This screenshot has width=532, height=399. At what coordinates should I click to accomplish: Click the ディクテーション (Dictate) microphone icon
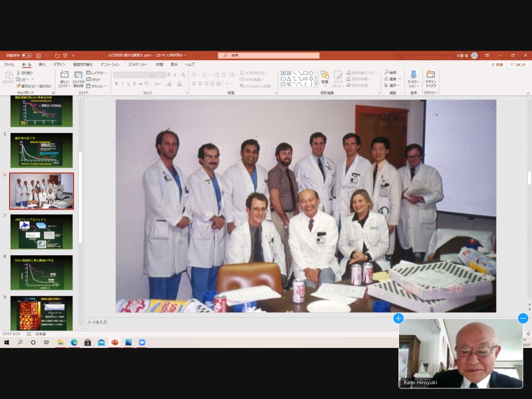pos(413,74)
